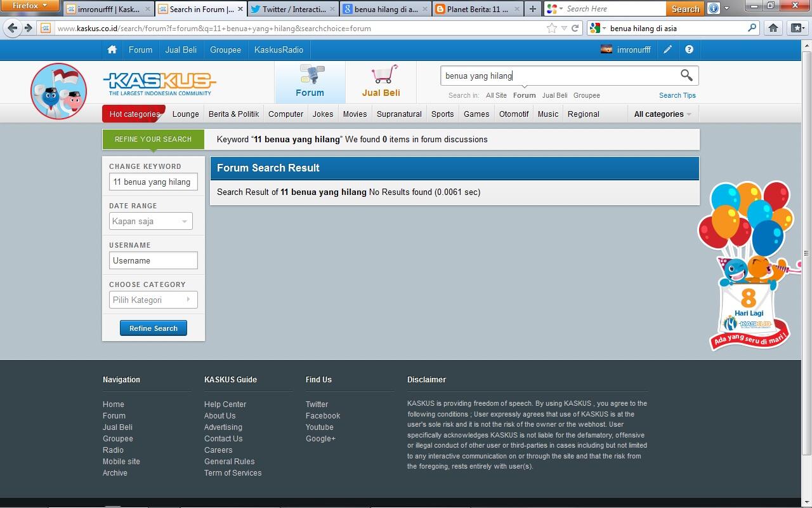Click the Username input field

tap(154, 260)
